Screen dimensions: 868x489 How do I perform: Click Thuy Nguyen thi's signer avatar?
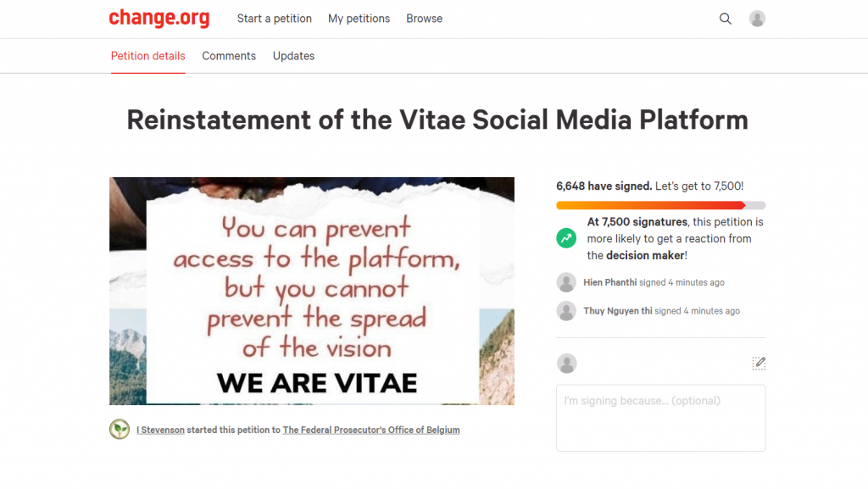click(566, 311)
